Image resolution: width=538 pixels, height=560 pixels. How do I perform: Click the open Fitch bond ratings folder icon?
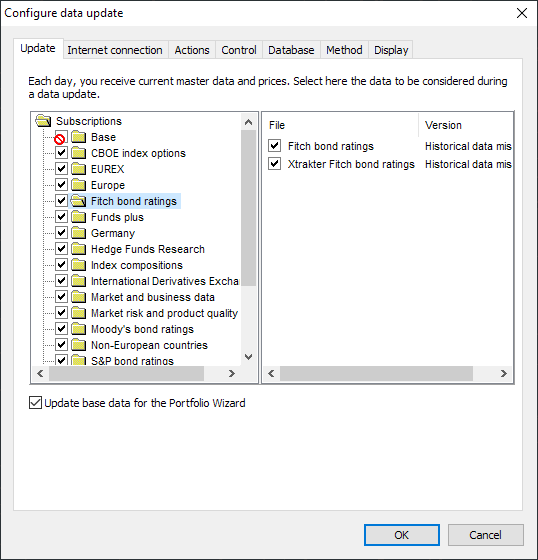[x=78, y=201]
